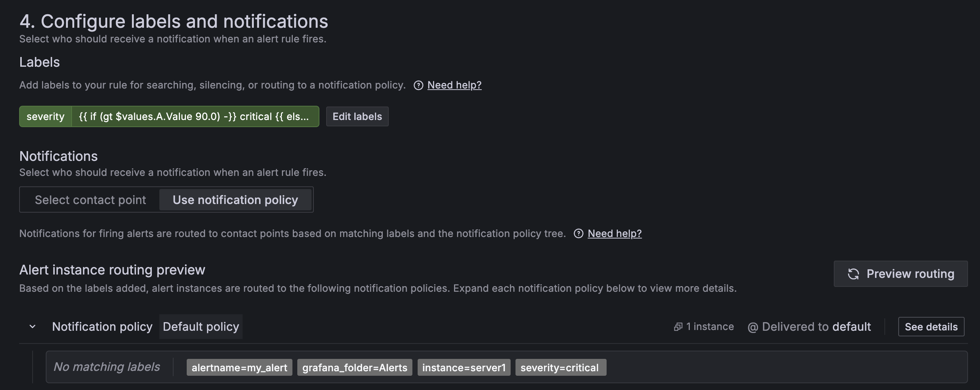Click help icon beside routing Need help

pos(578,234)
